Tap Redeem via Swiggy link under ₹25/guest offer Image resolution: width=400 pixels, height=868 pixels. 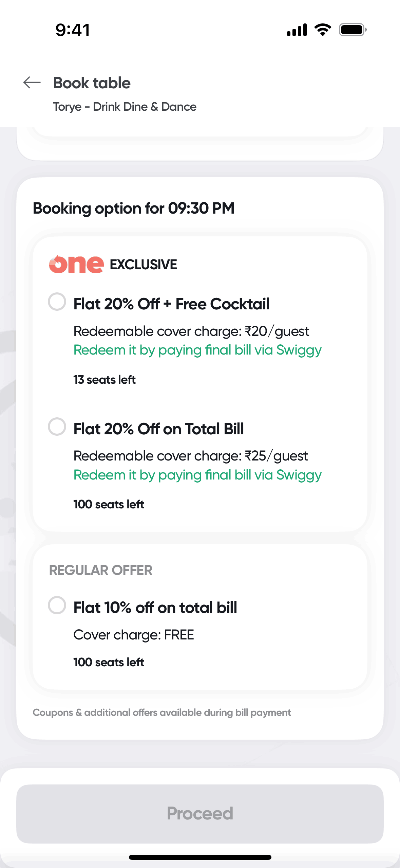pos(197,475)
